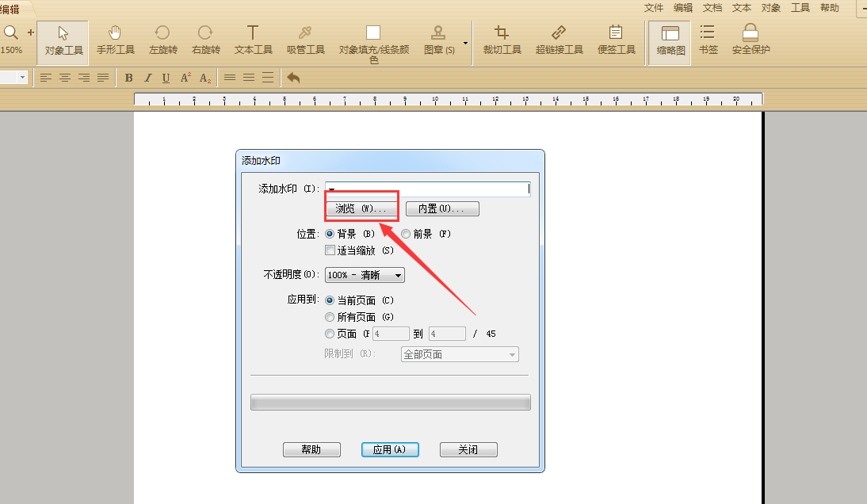This screenshot has width=867, height=504.
Task: Align text right
Action: tap(83, 78)
